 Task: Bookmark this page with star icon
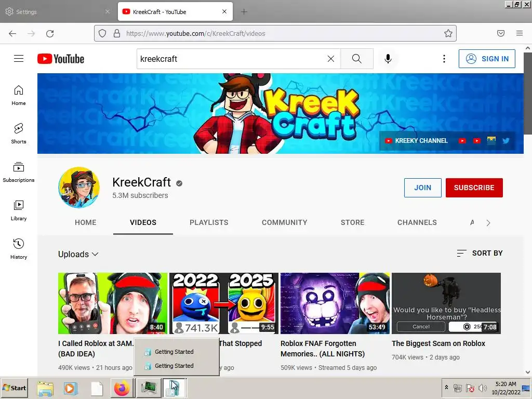click(448, 33)
